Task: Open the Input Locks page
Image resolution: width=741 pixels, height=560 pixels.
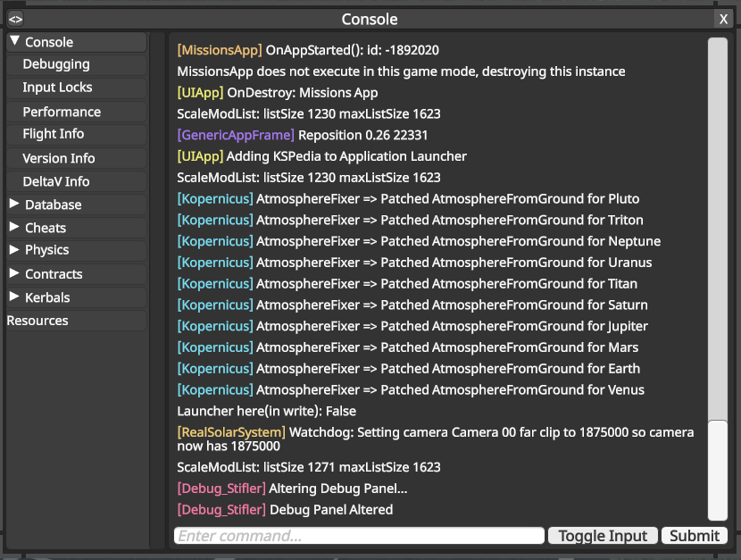Action: [77, 88]
